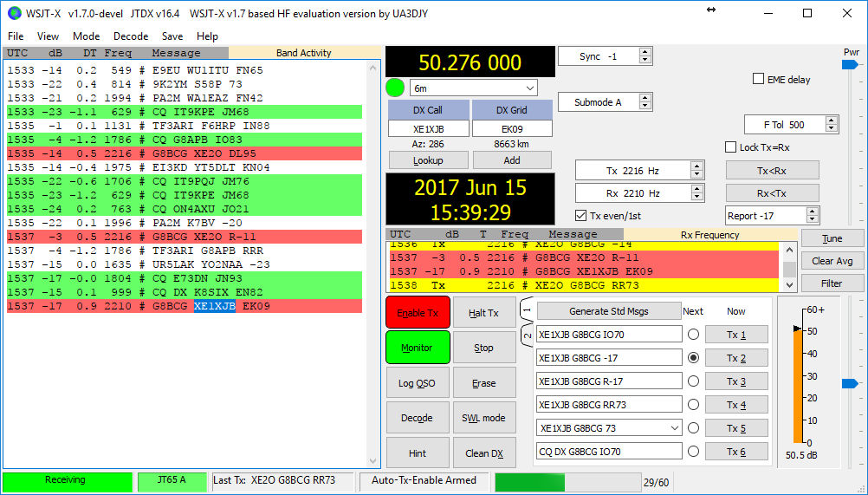The height and width of the screenshot is (495, 868).
Task: Click the Add grid button
Action: coord(511,160)
